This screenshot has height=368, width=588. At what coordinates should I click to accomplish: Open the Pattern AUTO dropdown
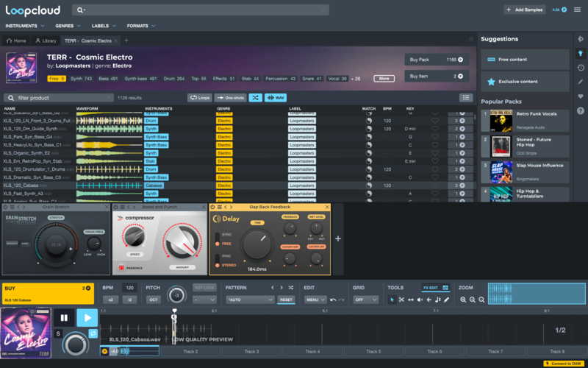(x=249, y=300)
